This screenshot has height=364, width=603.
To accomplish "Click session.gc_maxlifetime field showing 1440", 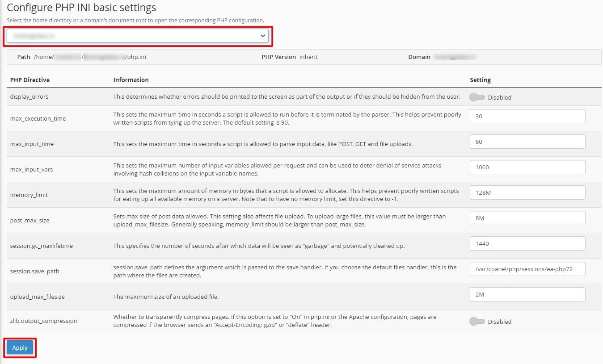I will (x=527, y=243).
